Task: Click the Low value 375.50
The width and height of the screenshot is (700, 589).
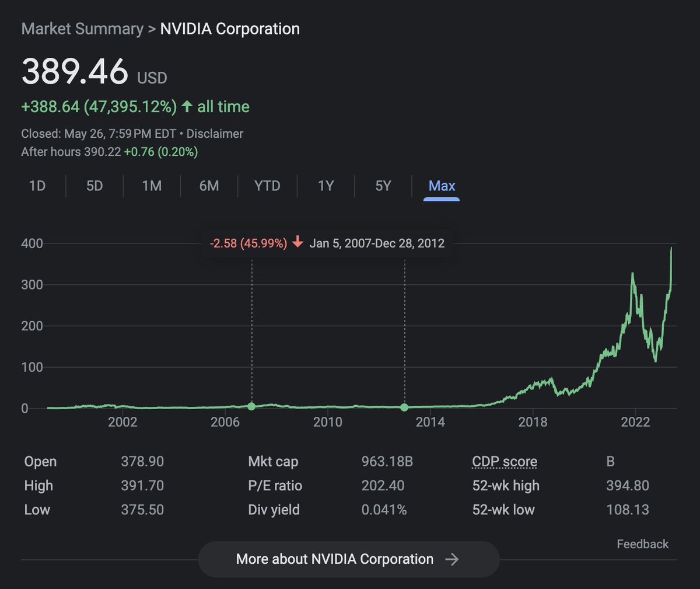Action: pos(142,510)
